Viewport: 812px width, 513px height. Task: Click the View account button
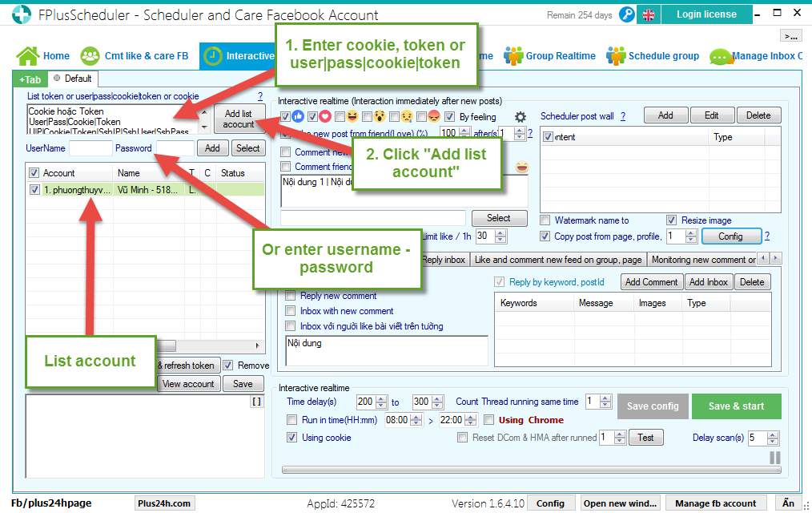(188, 384)
